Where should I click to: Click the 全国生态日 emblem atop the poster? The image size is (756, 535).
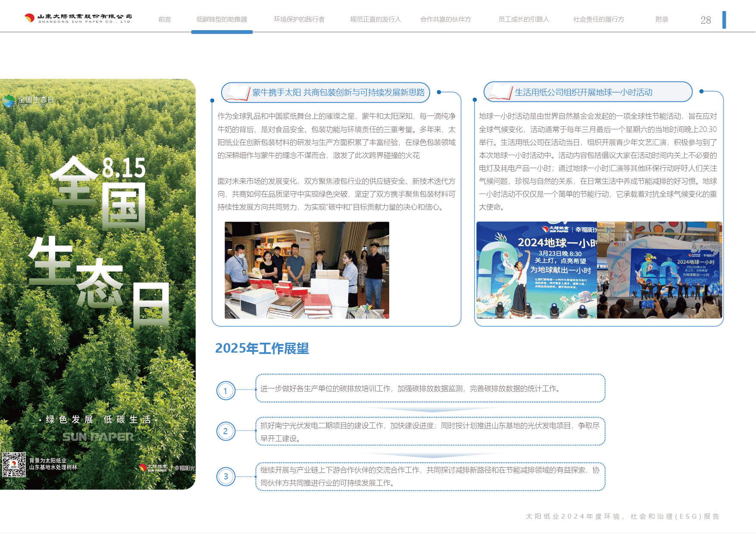9,101
